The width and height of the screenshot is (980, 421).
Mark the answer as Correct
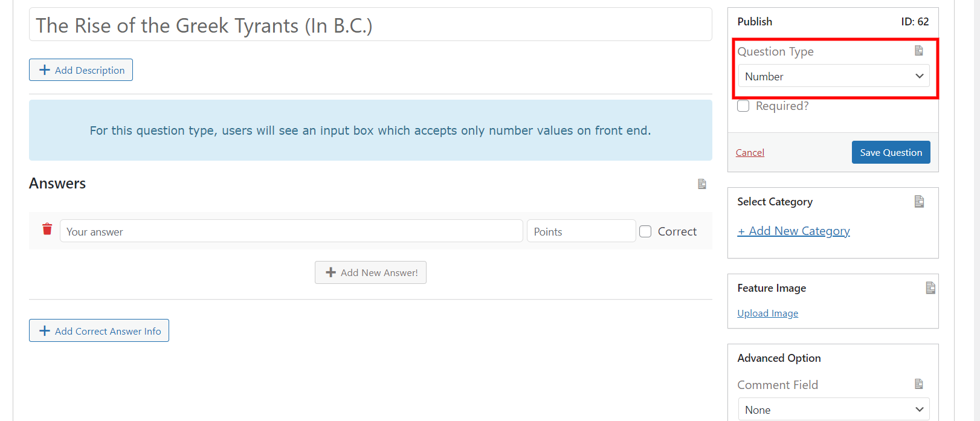(x=645, y=231)
